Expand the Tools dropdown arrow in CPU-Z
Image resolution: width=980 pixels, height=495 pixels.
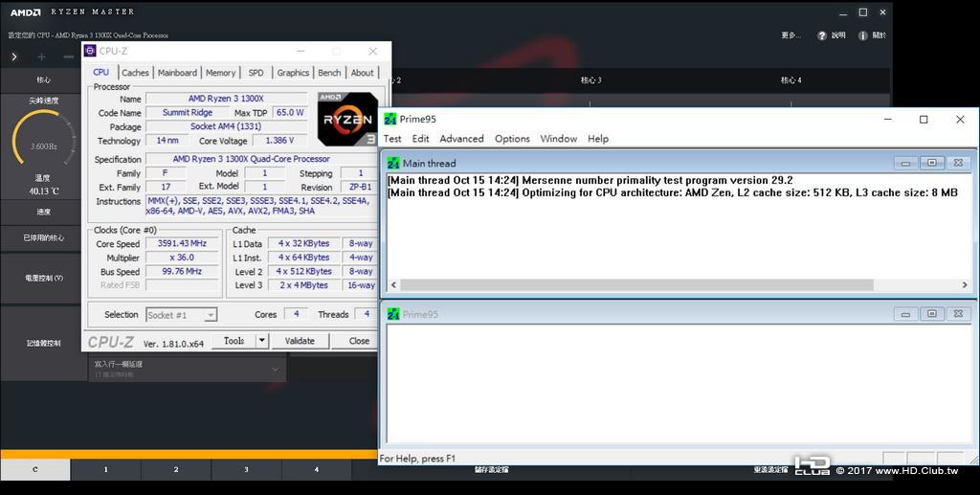coord(262,341)
